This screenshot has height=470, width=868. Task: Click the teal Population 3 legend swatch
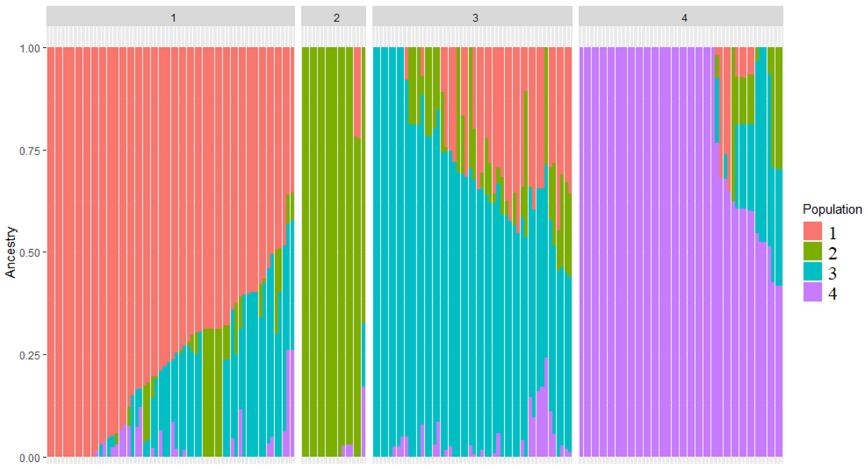click(x=813, y=272)
